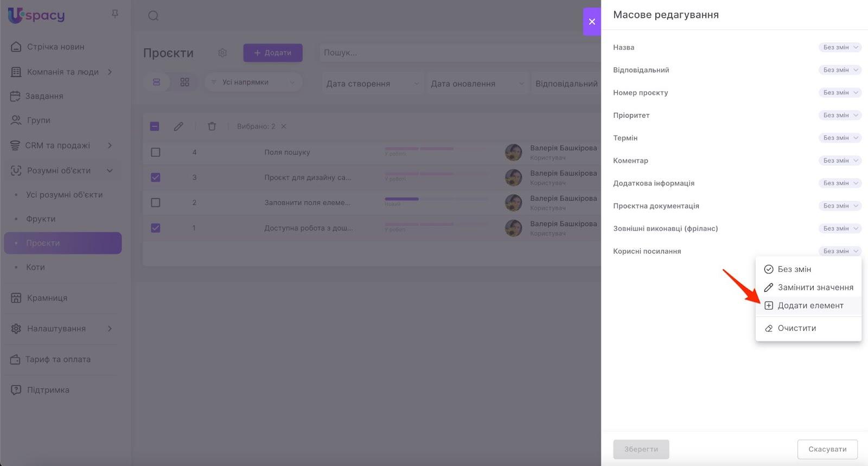
Task: Expand Компанія та люди submenu
Action: pos(110,72)
